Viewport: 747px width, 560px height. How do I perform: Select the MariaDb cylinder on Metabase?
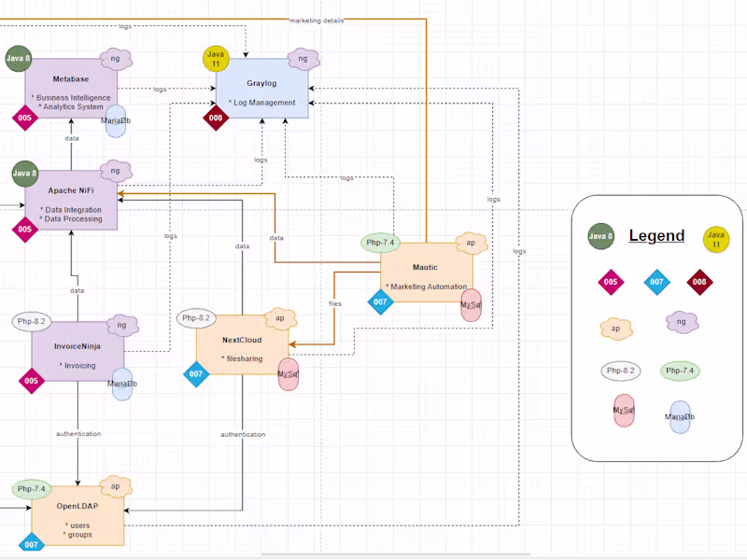pos(115,121)
